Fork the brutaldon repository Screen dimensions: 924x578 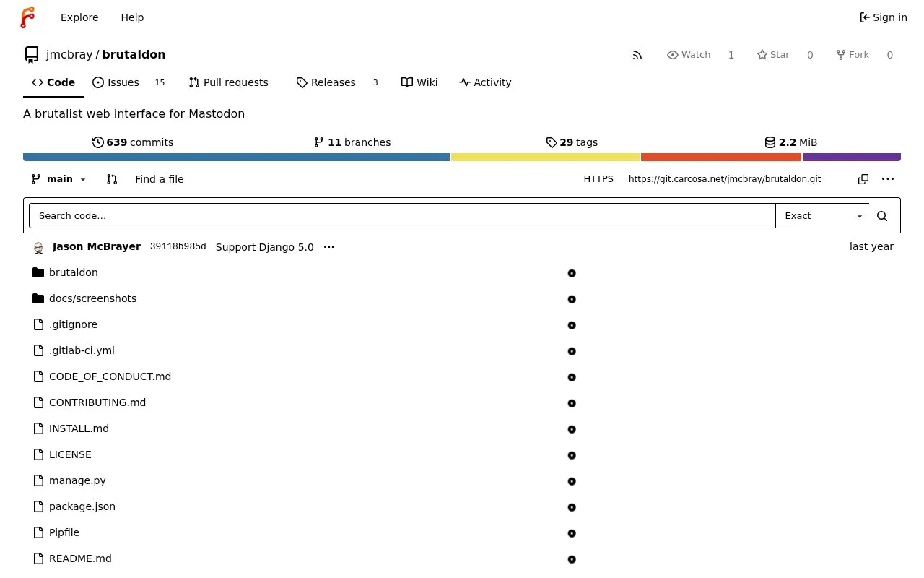853,55
